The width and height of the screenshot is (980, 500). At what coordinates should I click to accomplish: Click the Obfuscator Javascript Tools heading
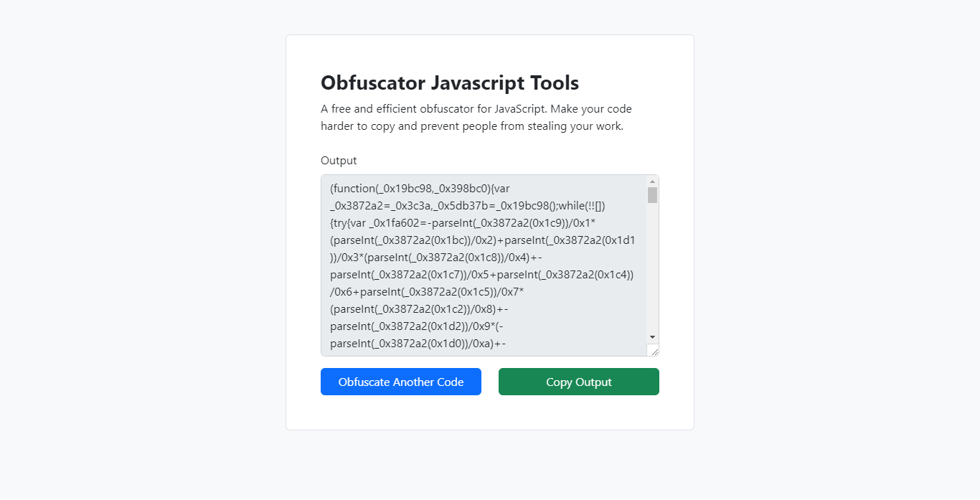[450, 83]
